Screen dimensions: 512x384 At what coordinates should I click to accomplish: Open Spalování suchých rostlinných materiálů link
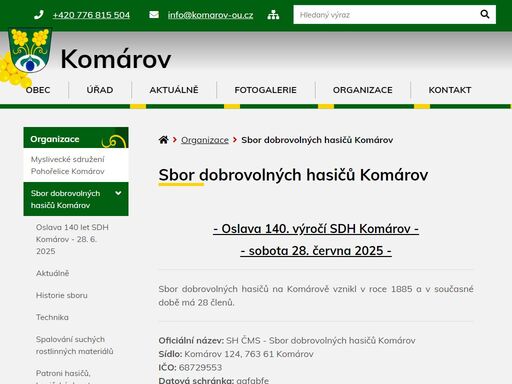point(75,345)
